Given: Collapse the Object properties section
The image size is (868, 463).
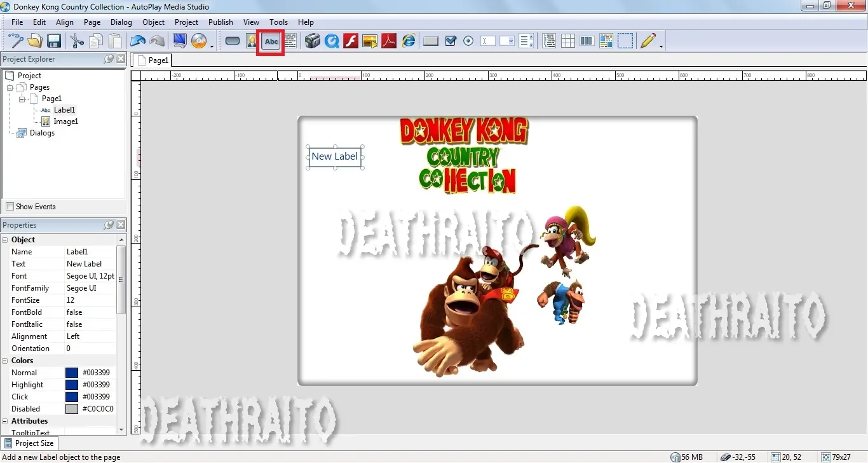Looking at the screenshot, I should pos(5,240).
